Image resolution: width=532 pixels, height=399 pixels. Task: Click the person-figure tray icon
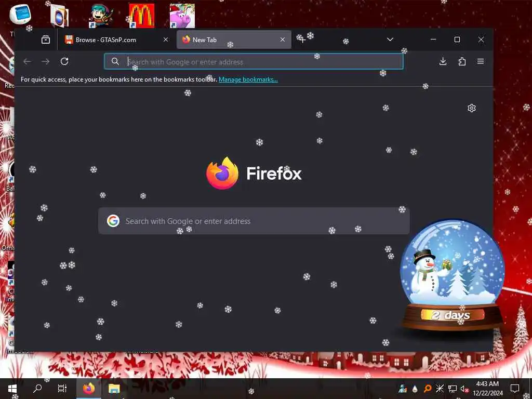tap(403, 389)
